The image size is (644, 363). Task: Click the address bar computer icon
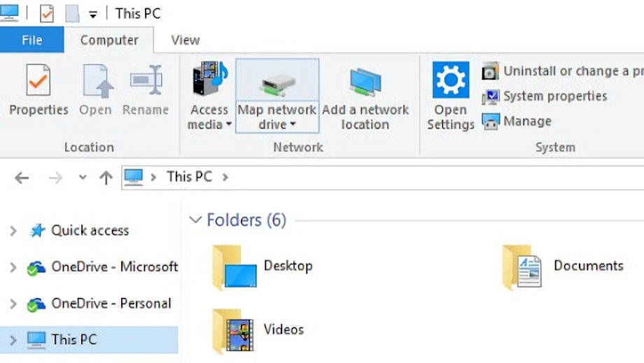pyautogui.click(x=134, y=177)
